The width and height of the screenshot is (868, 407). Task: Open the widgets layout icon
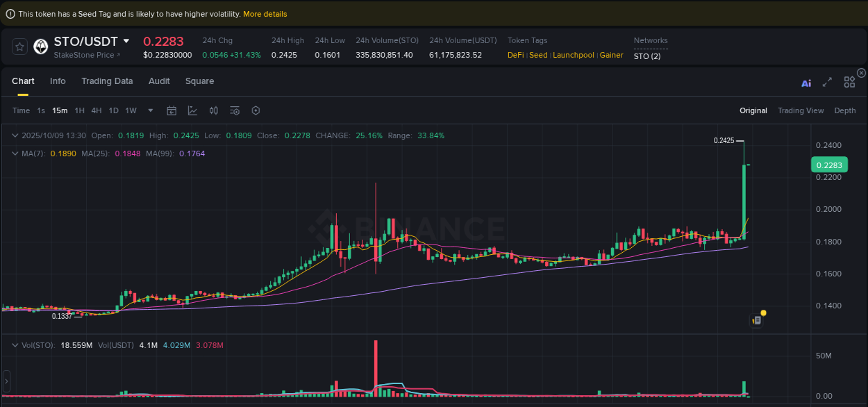(x=849, y=81)
